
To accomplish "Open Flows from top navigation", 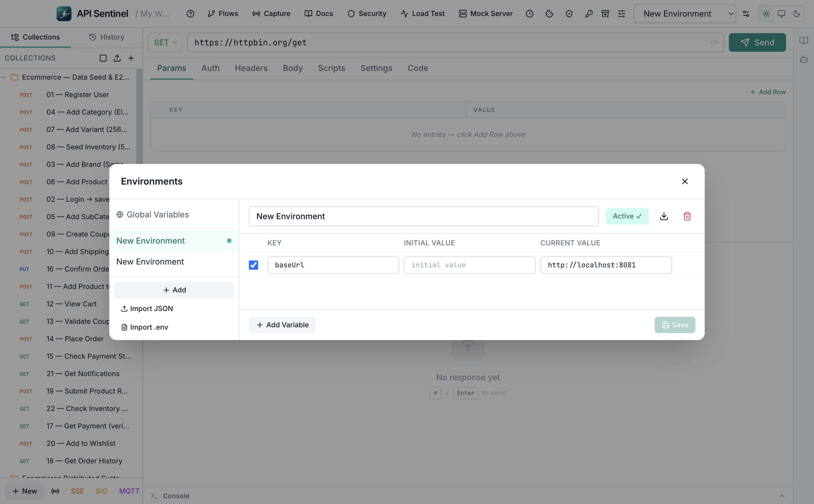I will tap(223, 14).
